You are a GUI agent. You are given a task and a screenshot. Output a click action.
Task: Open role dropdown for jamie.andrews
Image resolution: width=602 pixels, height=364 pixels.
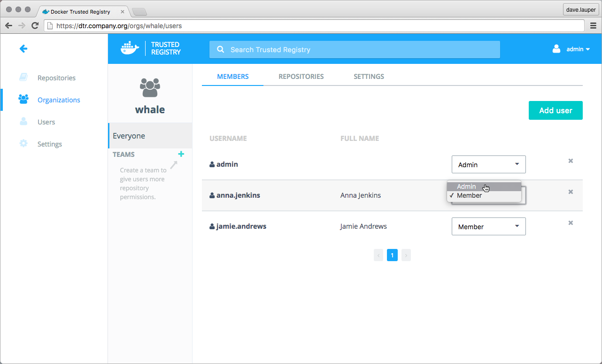[488, 226]
